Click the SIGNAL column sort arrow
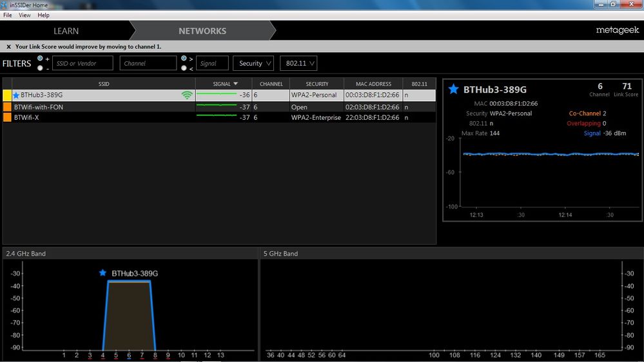The image size is (644, 362). pyautogui.click(x=236, y=84)
